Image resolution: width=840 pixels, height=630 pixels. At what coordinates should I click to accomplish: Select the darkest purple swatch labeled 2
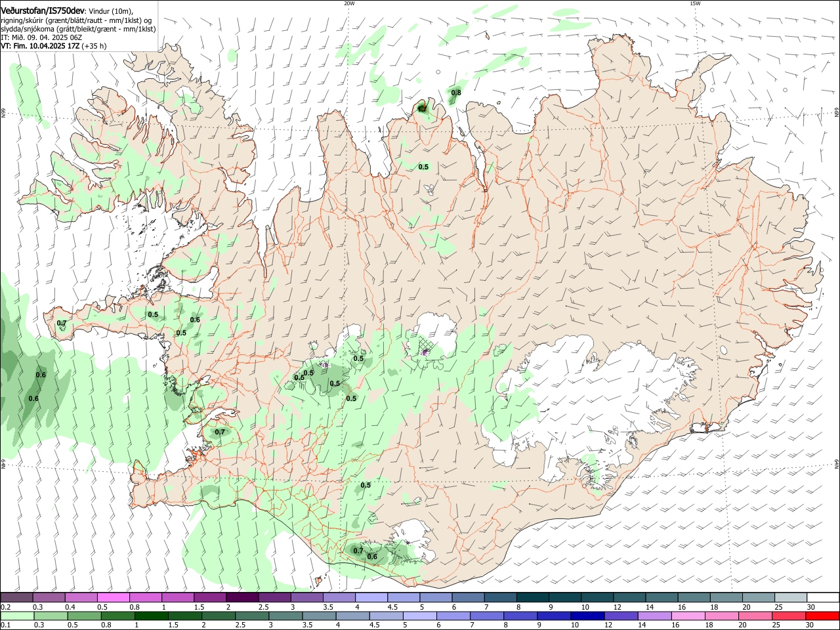point(241,598)
